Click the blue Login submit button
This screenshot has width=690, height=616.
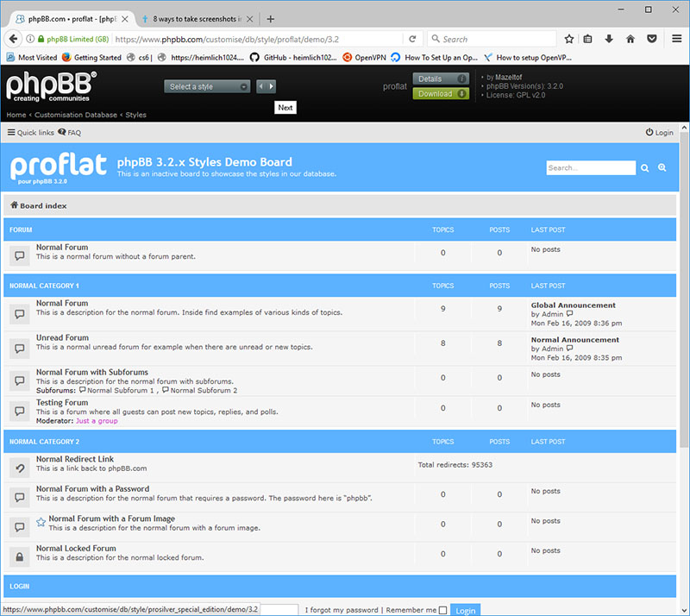tap(465, 610)
